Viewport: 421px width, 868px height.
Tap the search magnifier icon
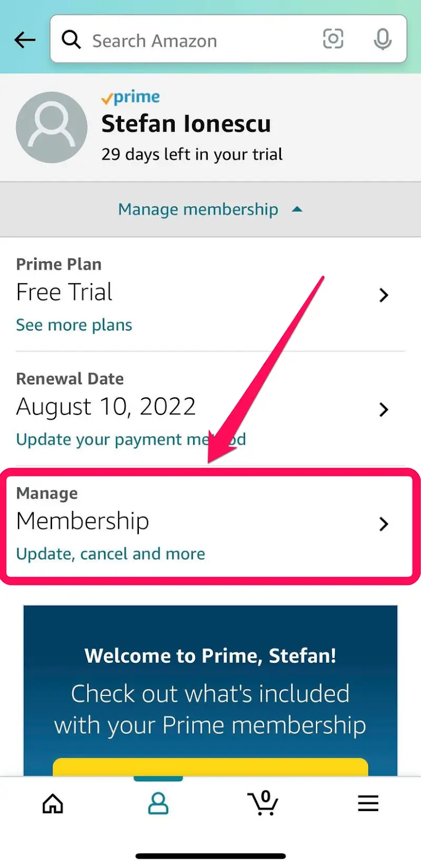click(x=71, y=40)
